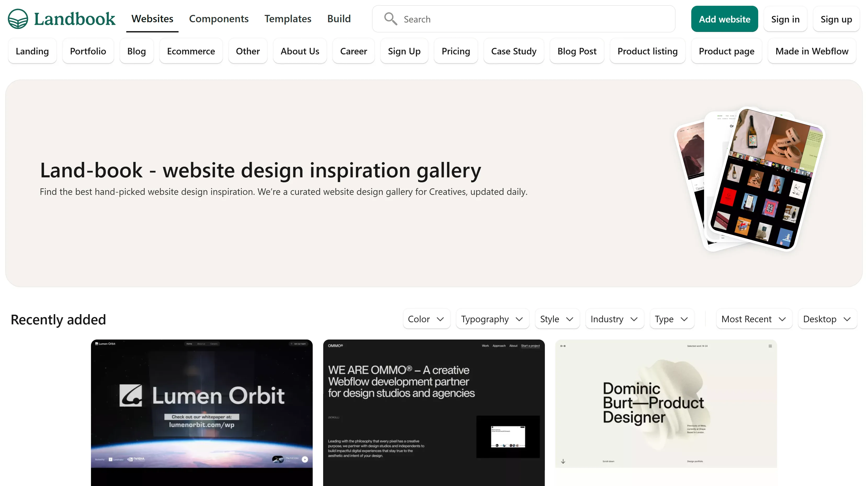Click the scroll down arrow in Dominic Burt thumbnail
The width and height of the screenshot is (868, 486).
(x=563, y=461)
